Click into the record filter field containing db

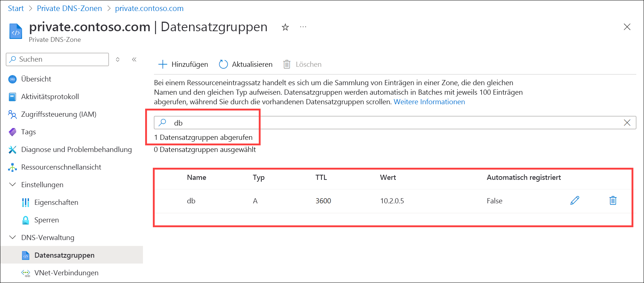(395, 123)
